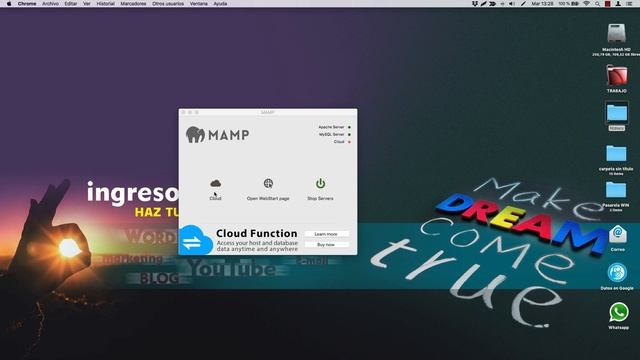The image size is (640, 360).
Task: Click the MAMP elephant logo
Action: tap(195, 135)
